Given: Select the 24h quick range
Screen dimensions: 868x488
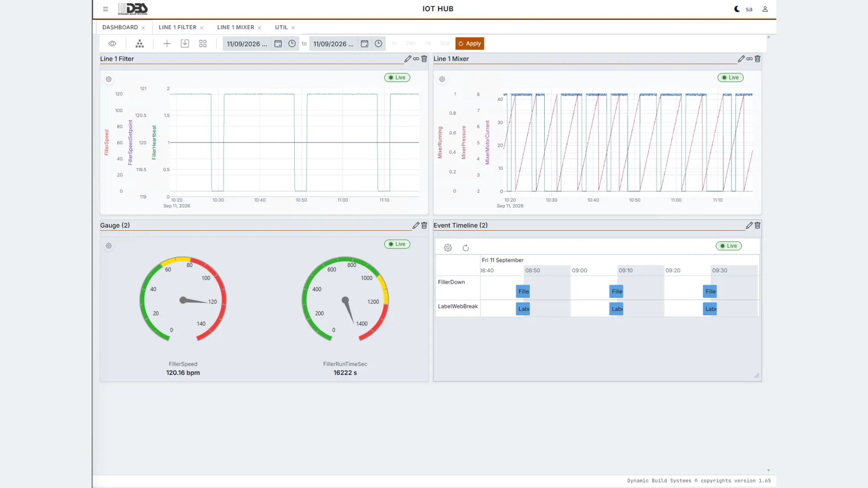Looking at the screenshot, I should [411, 43].
